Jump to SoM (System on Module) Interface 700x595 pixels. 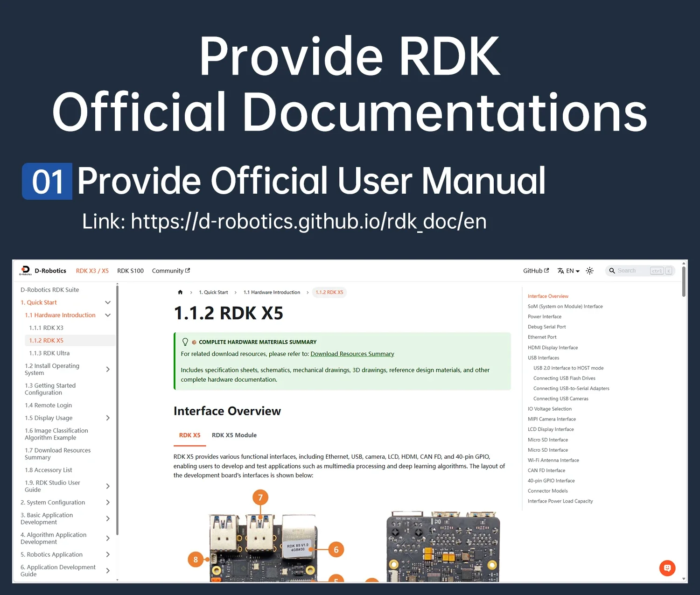click(x=565, y=307)
